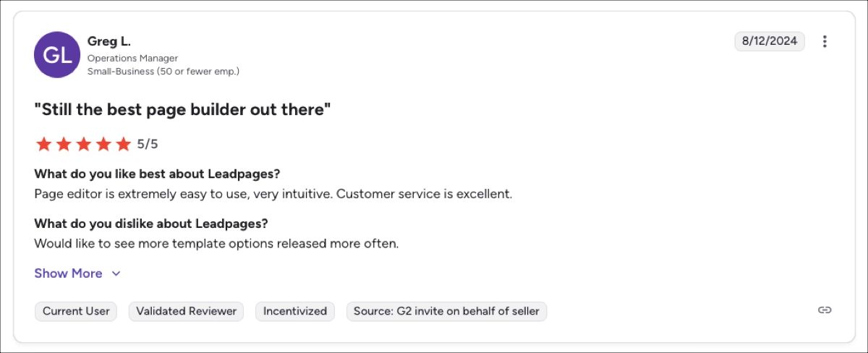Image resolution: width=868 pixels, height=353 pixels.
Task: Click the review title about best page builder
Action: 182,110
